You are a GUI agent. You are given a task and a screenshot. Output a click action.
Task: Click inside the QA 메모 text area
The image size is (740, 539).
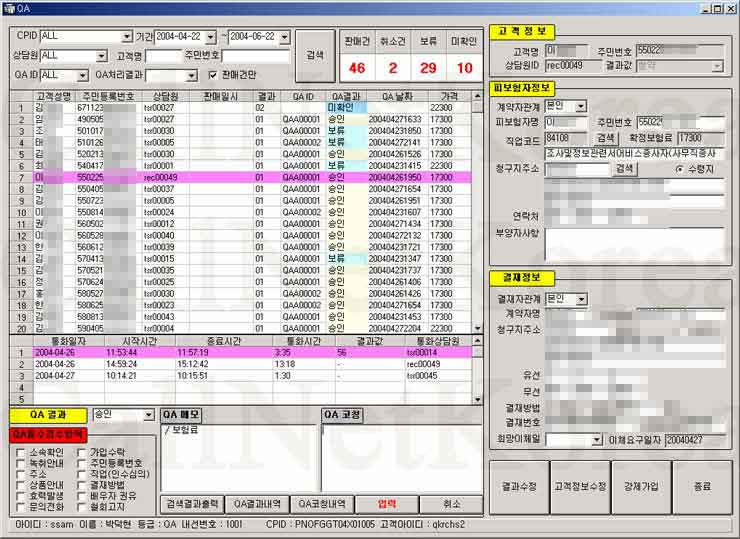[236, 460]
